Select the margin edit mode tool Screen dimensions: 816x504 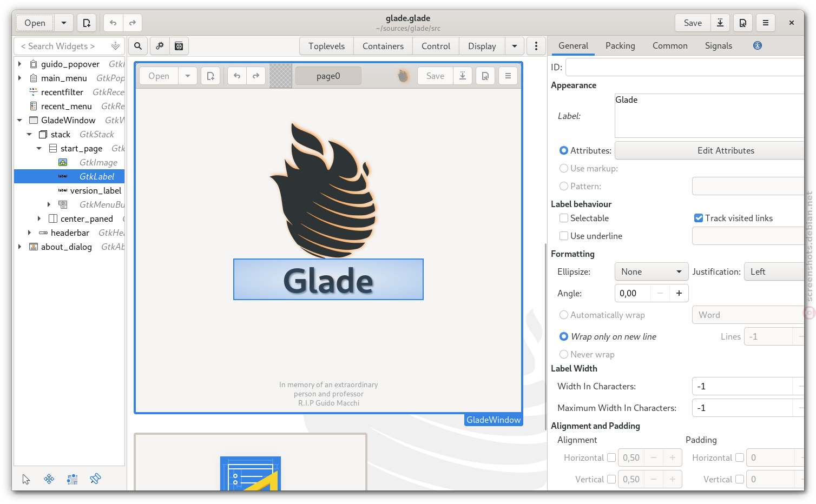pos(72,479)
